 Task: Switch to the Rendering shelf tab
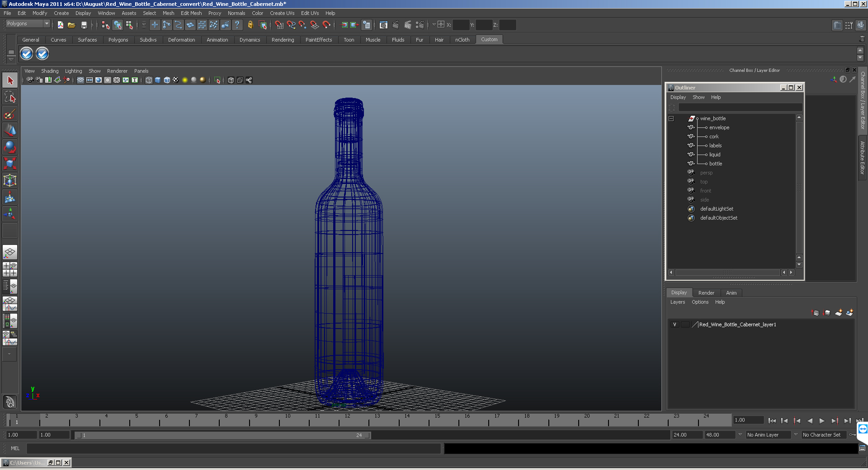pos(283,40)
